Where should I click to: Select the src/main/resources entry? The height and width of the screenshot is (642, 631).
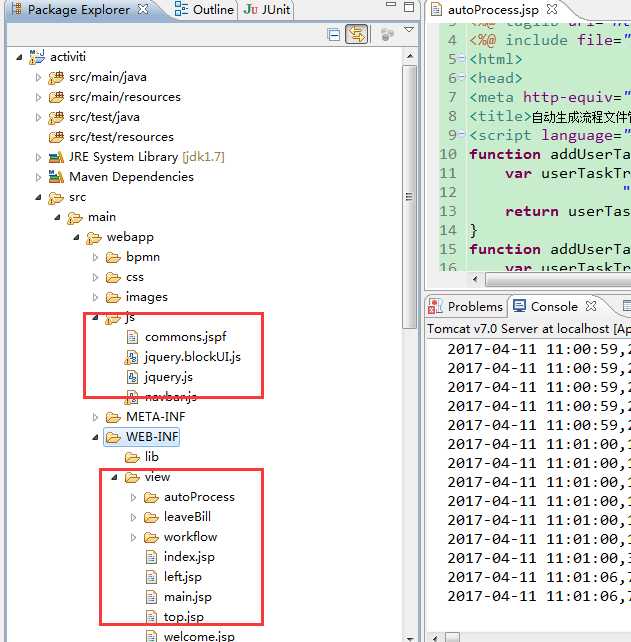pos(125,97)
